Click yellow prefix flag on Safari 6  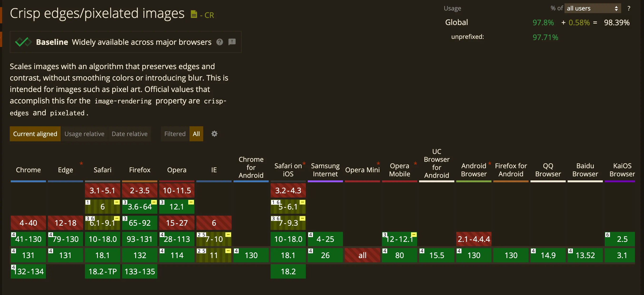pyautogui.click(x=117, y=202)
